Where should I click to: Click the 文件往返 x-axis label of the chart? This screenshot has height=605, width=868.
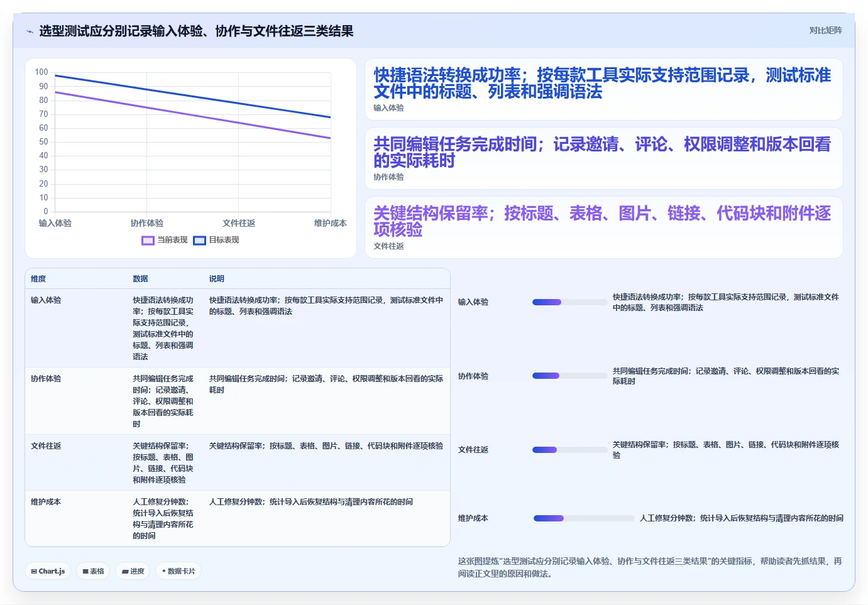click(239, 223)
